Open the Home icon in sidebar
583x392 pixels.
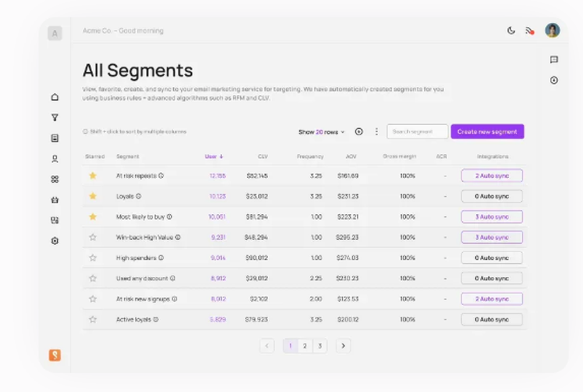click(x=55, y=97)
